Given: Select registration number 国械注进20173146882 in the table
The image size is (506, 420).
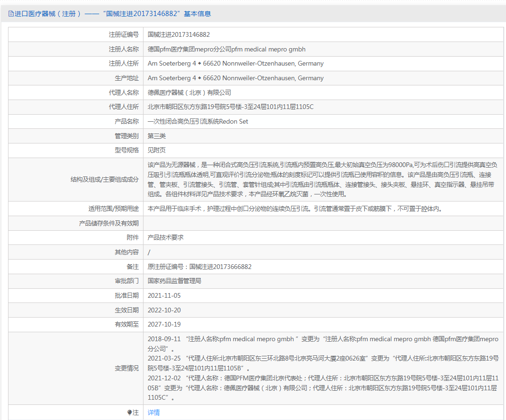Looking at the screenshot, I should point(178,34).
